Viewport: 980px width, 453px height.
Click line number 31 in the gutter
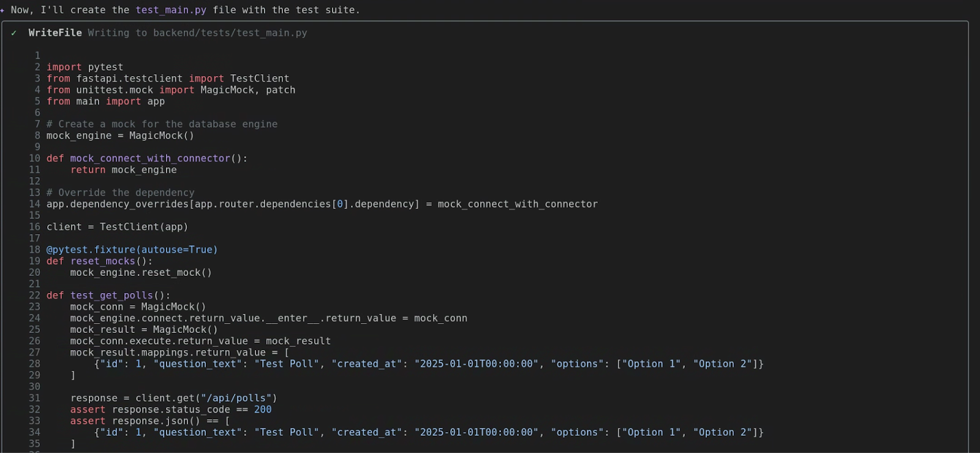(x=34, y=398)
